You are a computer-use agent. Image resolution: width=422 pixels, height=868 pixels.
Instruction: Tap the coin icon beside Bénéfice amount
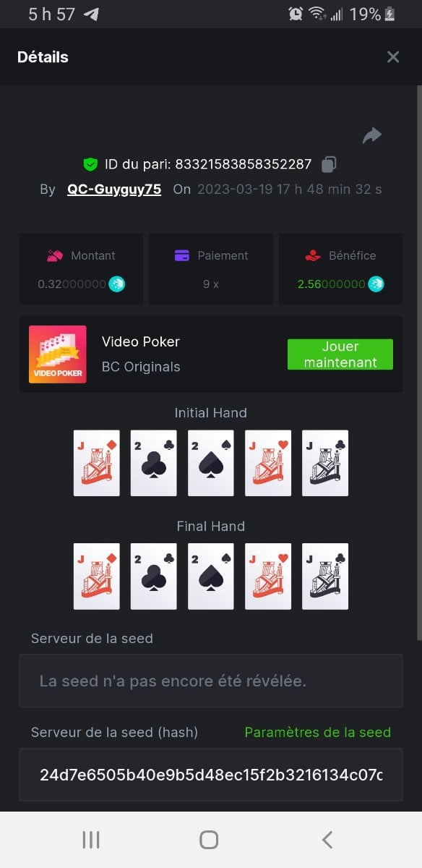click(376, 284)
